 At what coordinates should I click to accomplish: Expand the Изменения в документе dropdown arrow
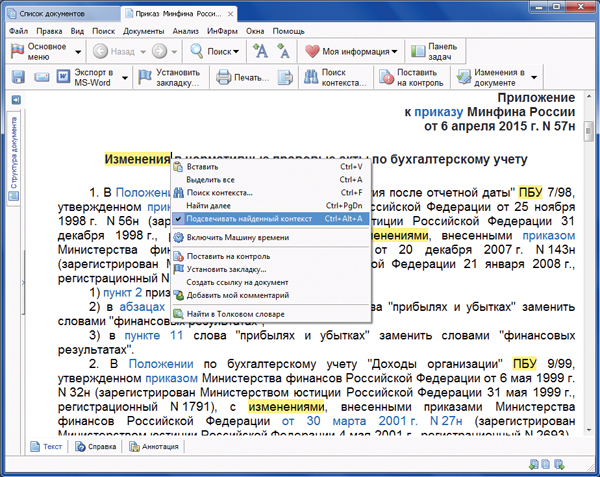pyautogui.click(x=535, y=78)
